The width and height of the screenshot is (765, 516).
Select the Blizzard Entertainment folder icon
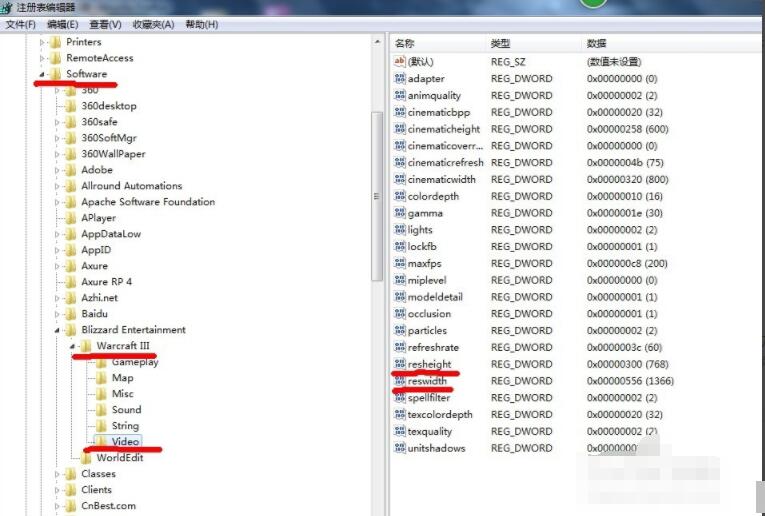click(70, 330)
